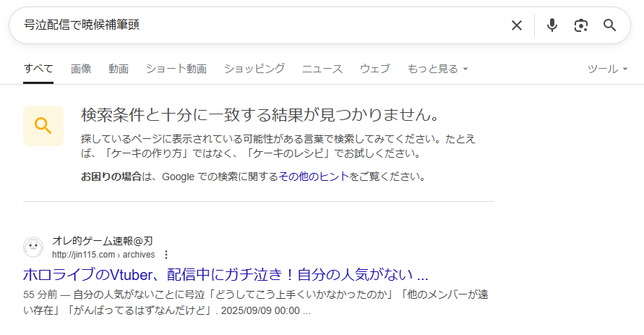644x335 pixels.
Task: Expand the もっと見る dropdown
Action: [437, 69]
